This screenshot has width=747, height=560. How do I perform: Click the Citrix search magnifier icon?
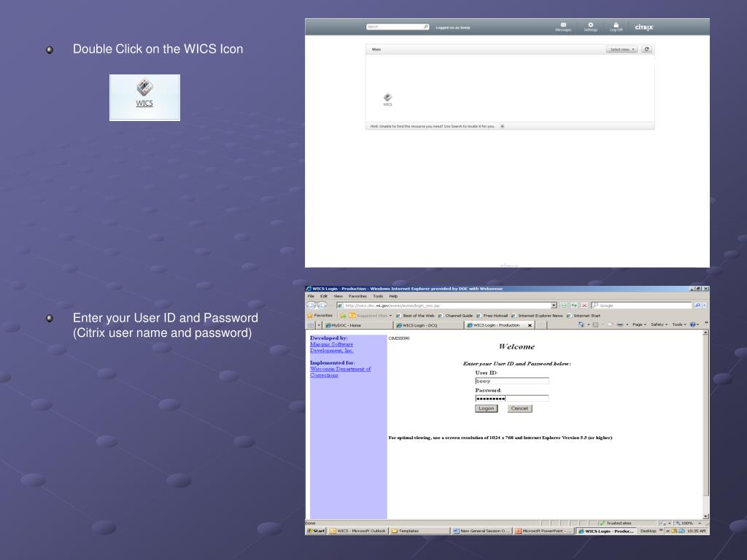pyautogui.click(x=425, y=27)
